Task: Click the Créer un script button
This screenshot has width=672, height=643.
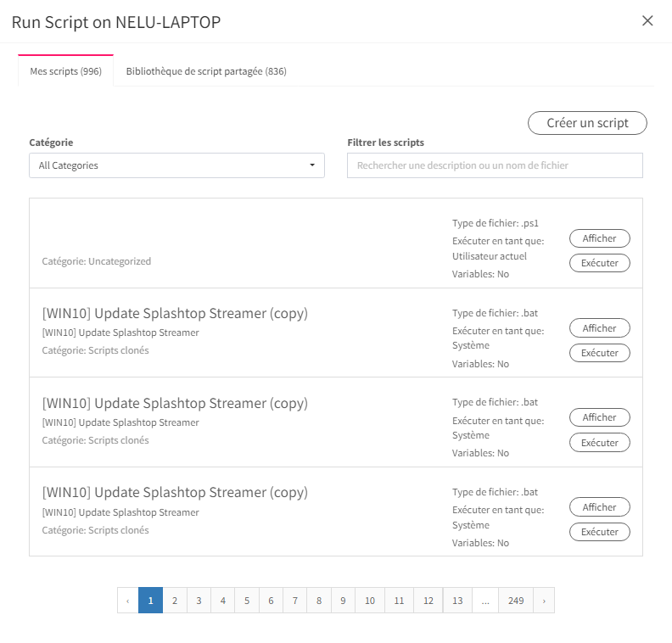Action: click(x=587, y=123)
